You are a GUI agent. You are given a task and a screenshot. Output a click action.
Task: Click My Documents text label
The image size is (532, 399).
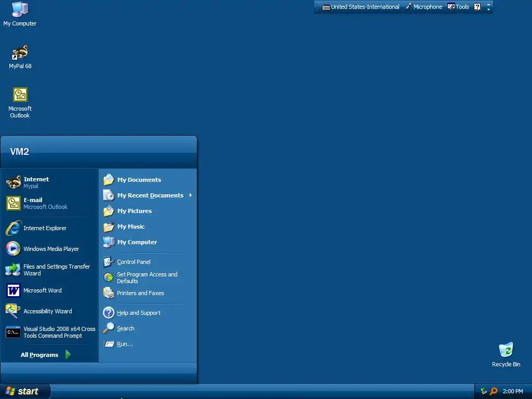(x=139, y=179)
